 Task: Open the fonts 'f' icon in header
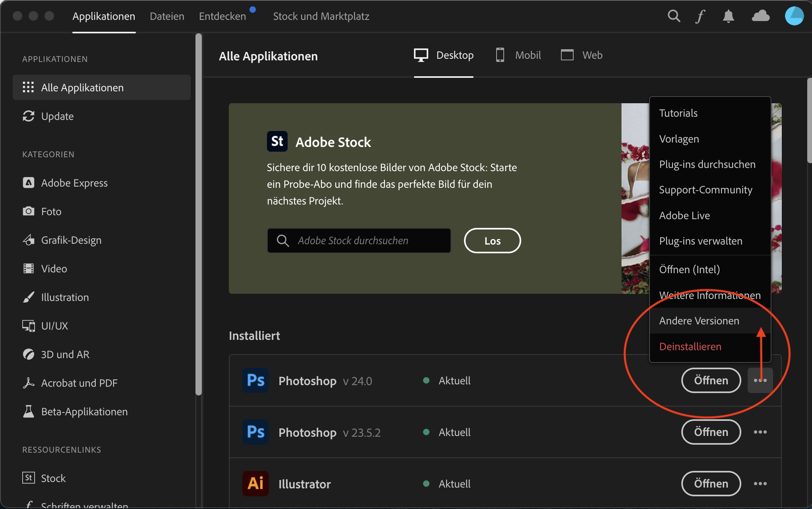tap(700, 16)
